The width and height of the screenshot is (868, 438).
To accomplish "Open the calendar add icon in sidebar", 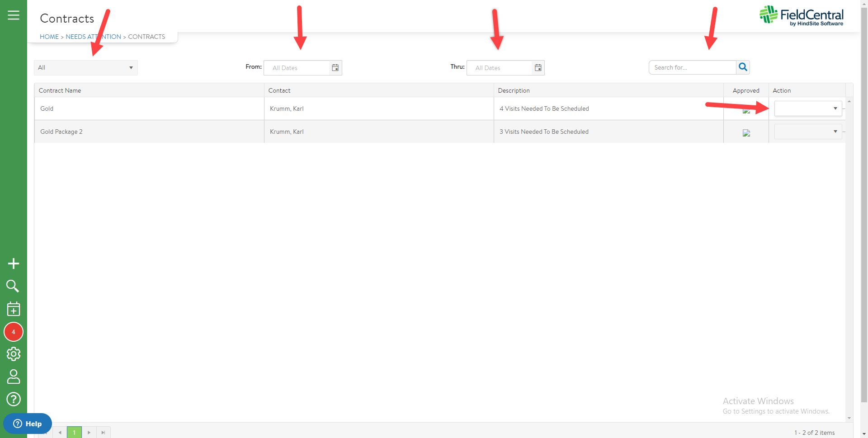I will pyautogui.click(x=14, y=309).
